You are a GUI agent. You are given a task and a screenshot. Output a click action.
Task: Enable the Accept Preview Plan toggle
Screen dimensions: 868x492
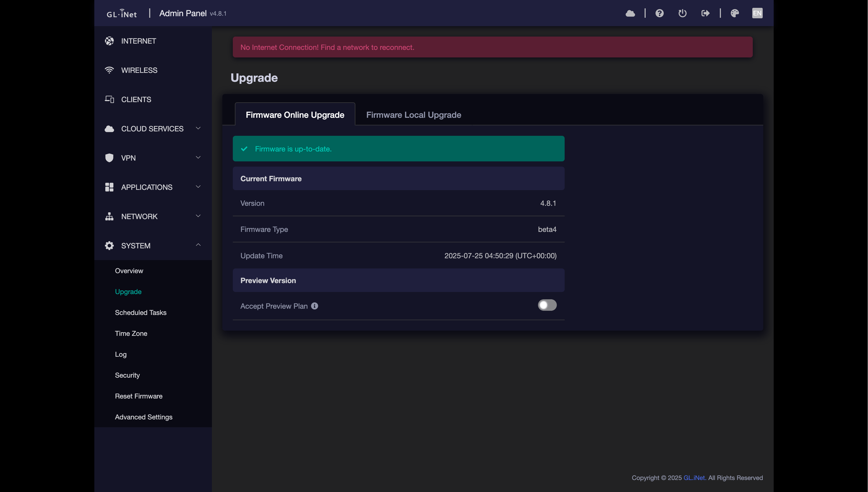click(547, 305)
